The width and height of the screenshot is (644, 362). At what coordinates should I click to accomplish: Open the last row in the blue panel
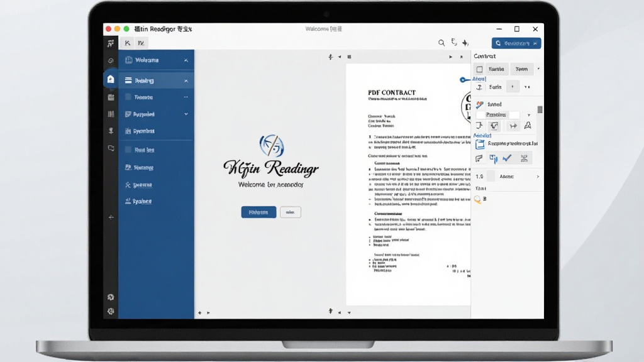pos(156,201)
